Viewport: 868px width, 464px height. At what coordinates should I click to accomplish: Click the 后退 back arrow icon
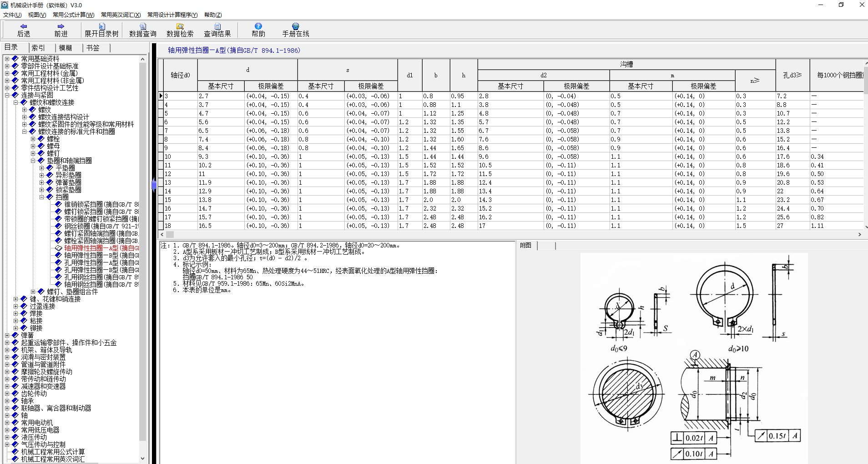[x=24, y=26]
